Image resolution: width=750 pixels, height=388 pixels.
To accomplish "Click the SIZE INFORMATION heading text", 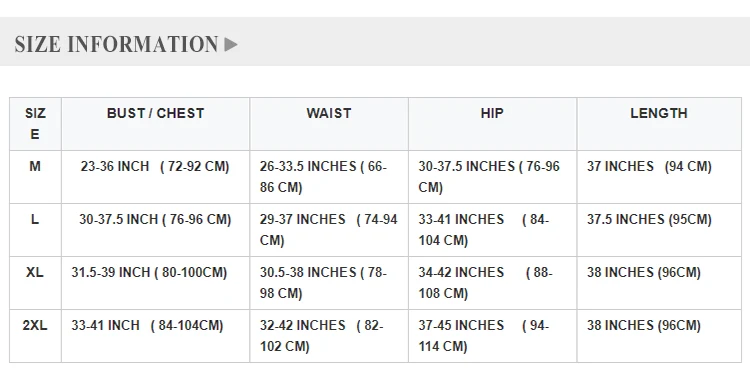I will [117, 44].
